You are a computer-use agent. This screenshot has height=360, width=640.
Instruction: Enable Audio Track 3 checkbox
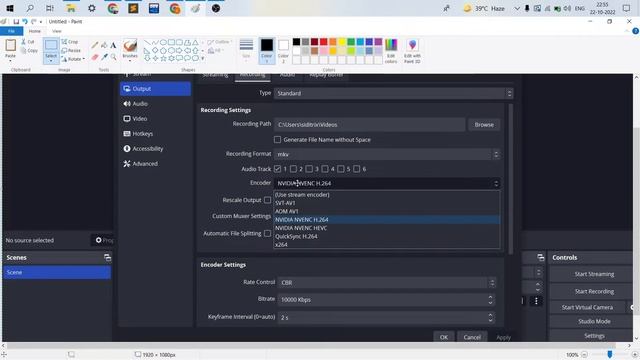click(x=309, y=169)
